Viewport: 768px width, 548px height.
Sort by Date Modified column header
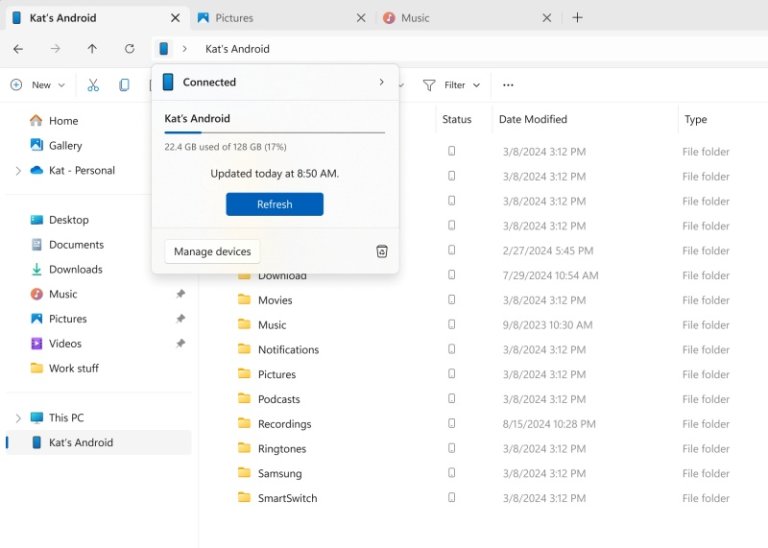click(x=533, y=119)
